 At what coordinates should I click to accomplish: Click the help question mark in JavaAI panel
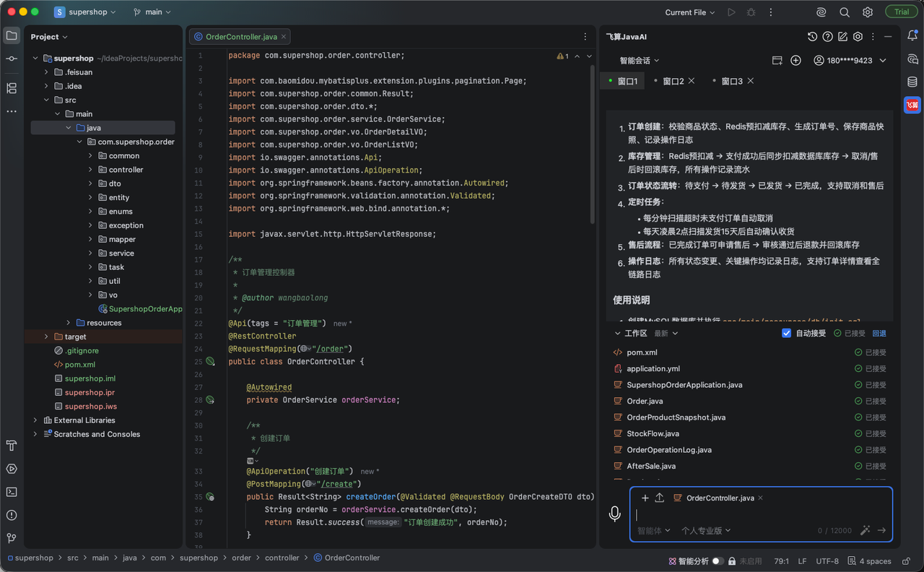click(827, 37)
